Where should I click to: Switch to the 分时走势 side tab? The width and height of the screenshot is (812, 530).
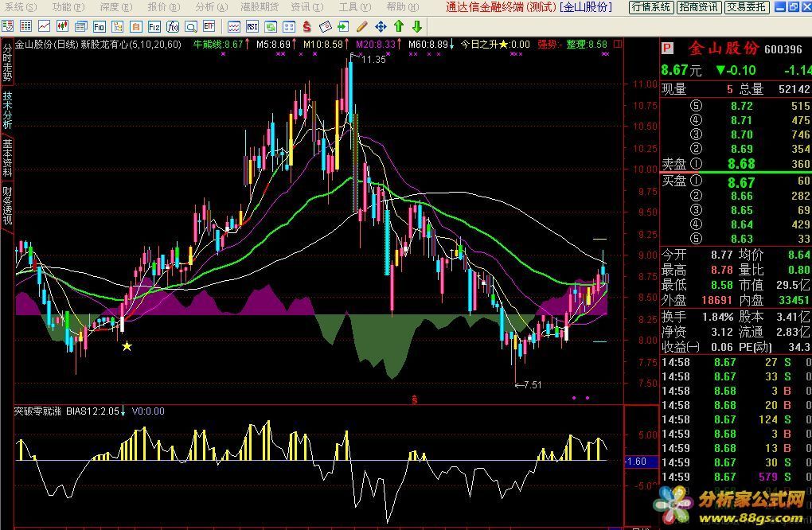[x=6, y=62]
